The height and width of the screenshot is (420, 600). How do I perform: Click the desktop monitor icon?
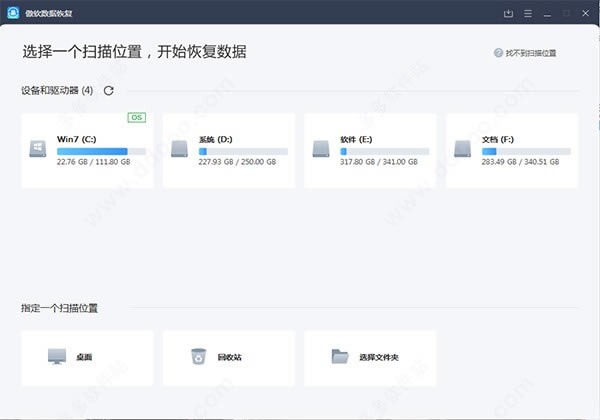click(57, 357)
